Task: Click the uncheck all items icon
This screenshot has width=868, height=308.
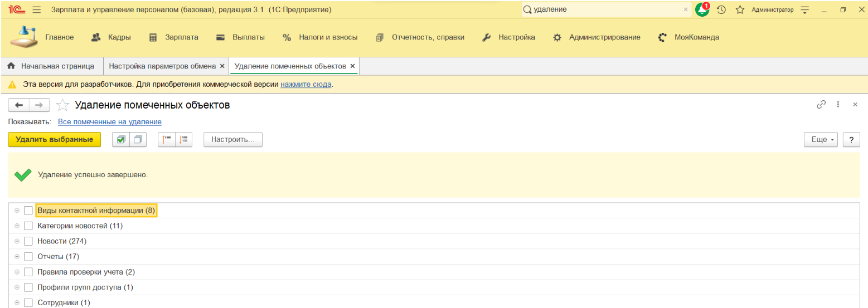Action: pos(138,139)
